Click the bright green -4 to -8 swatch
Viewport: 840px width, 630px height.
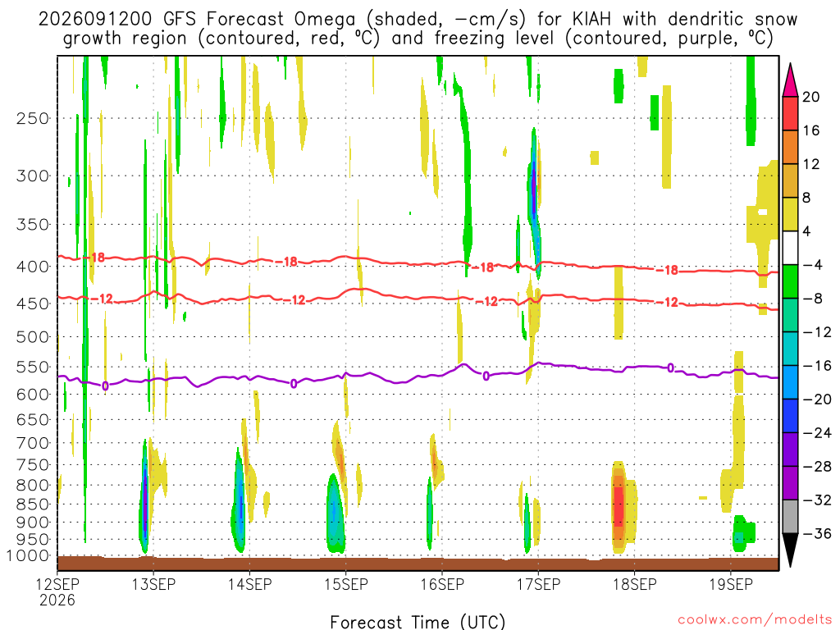pyautogui.click(x=790, y=281)
